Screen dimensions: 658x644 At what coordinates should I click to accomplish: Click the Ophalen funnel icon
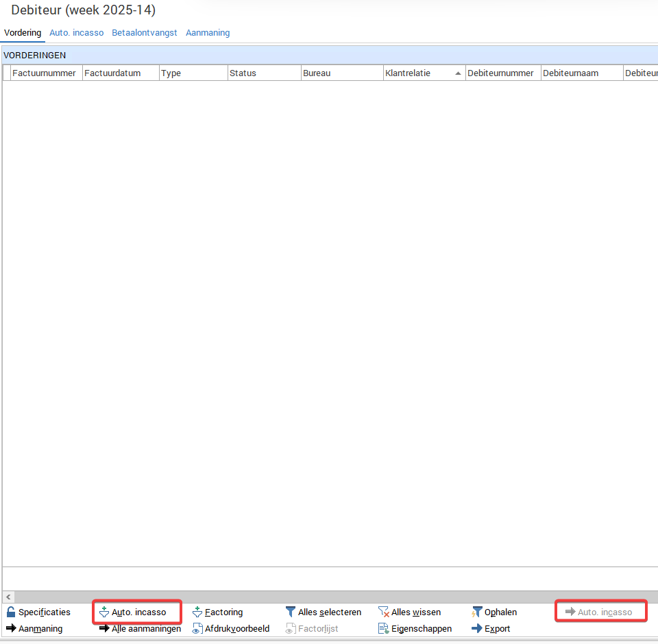(x=477, y=612)
